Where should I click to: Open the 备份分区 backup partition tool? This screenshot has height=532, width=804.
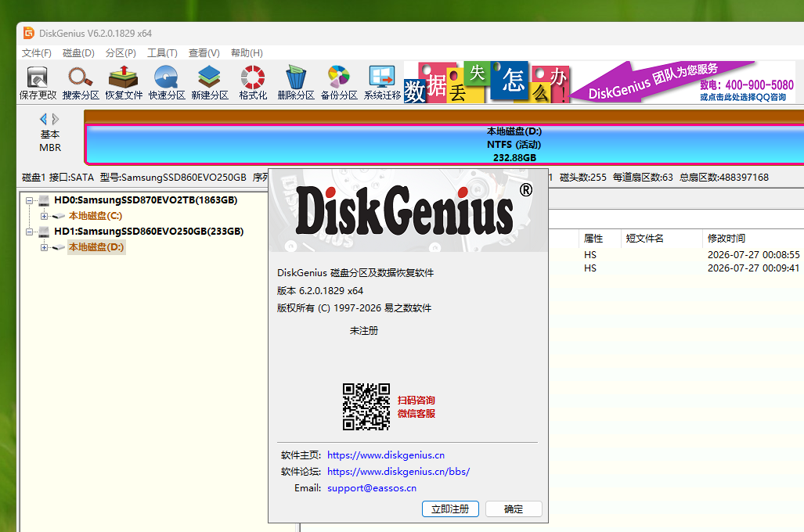pos(339,83)
